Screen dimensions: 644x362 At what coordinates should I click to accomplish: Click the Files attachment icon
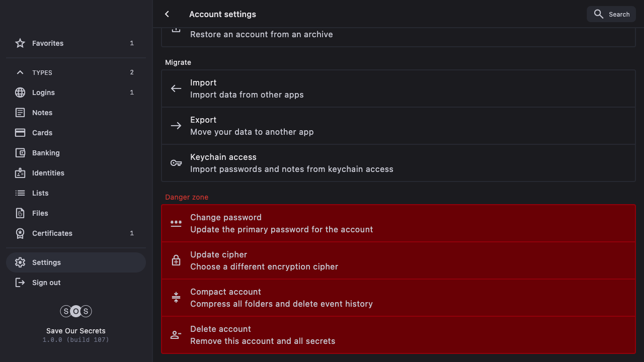pyautogui.click(x=20, y=213)
